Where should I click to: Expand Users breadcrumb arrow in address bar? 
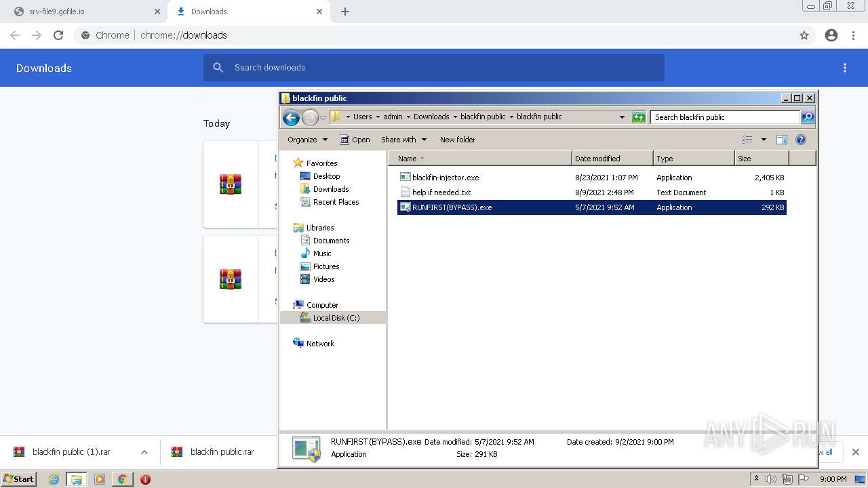point(378,117)
